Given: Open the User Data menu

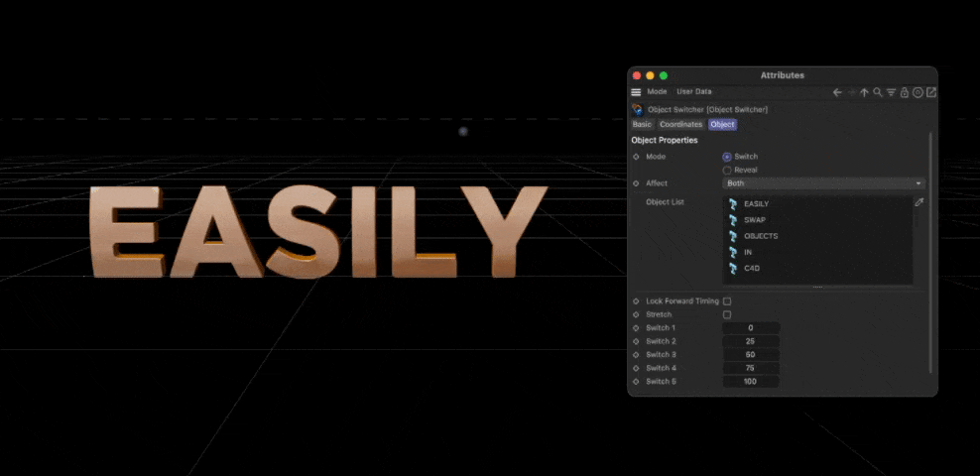Looking at the screenshot, I should click(694, 92).
